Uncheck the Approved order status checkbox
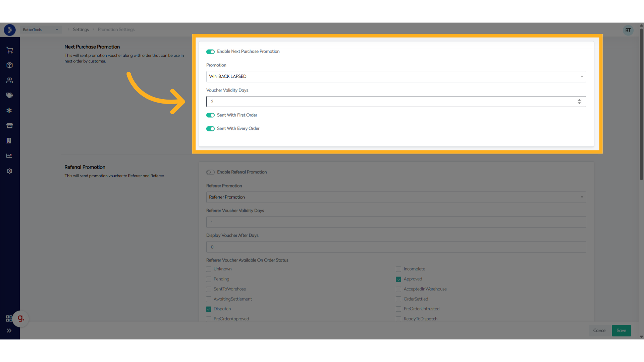644x362 pixels. pyautogui.click(x=398, y=279)
